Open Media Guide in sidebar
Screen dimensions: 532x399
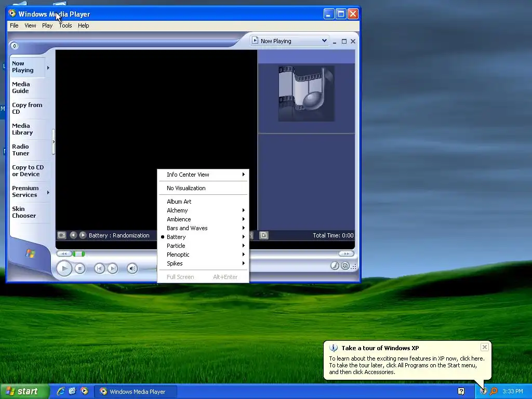(x=21, y=87)
